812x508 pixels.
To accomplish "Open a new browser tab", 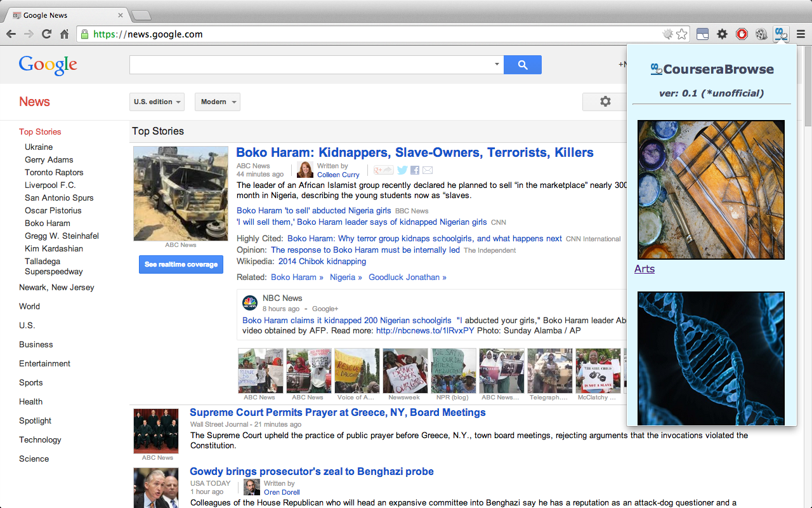I will coord(141,15).
